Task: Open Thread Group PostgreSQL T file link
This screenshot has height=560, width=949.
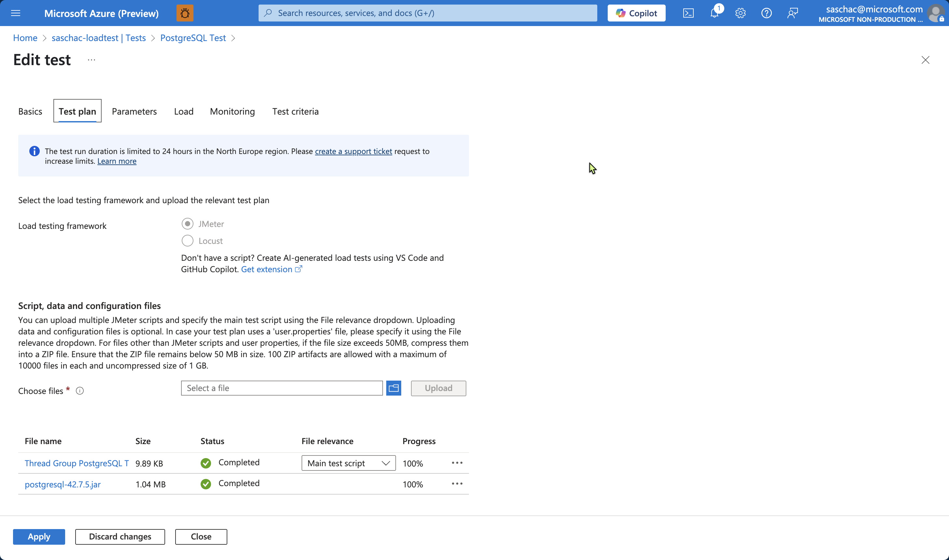Action: 77,463
